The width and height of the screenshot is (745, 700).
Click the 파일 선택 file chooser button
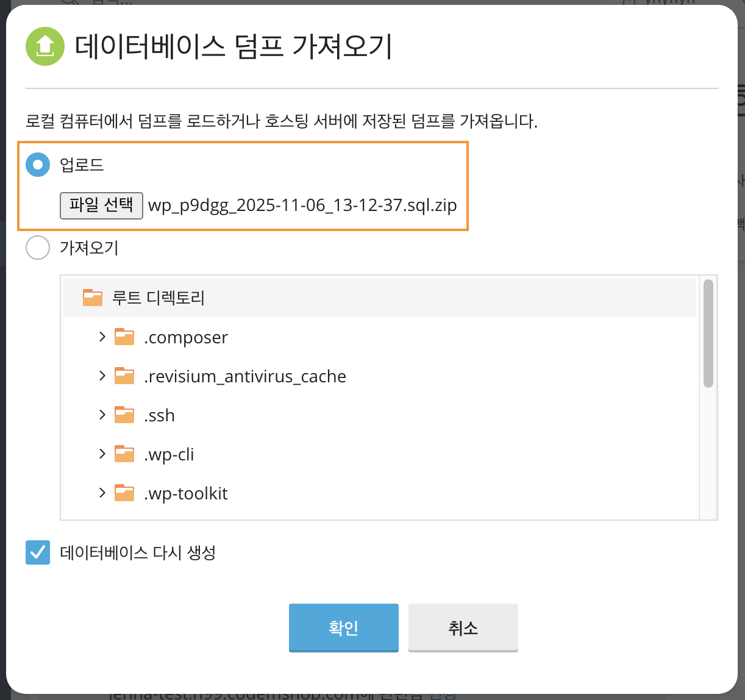[101, 205]
